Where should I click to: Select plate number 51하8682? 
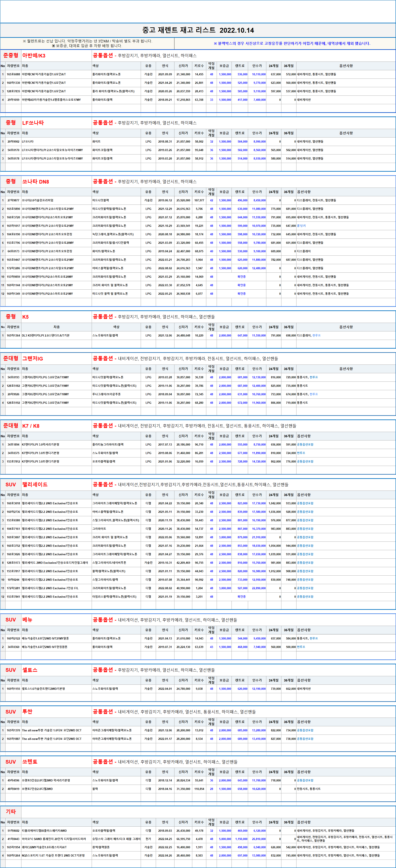(14, 831)
